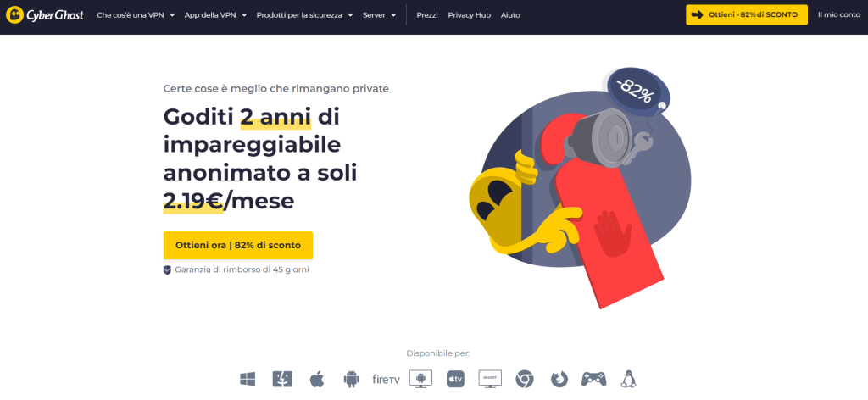Choose the Linux penguin icon

coord(628,379)
